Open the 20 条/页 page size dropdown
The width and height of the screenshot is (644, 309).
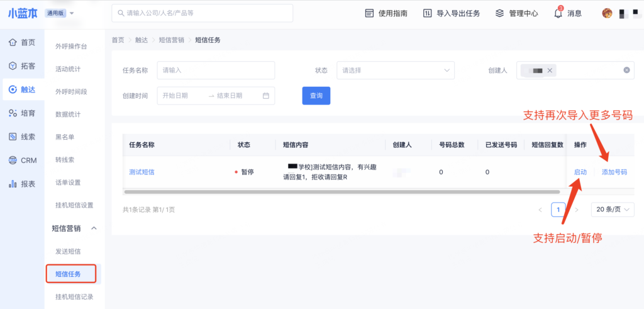(613, 210)
